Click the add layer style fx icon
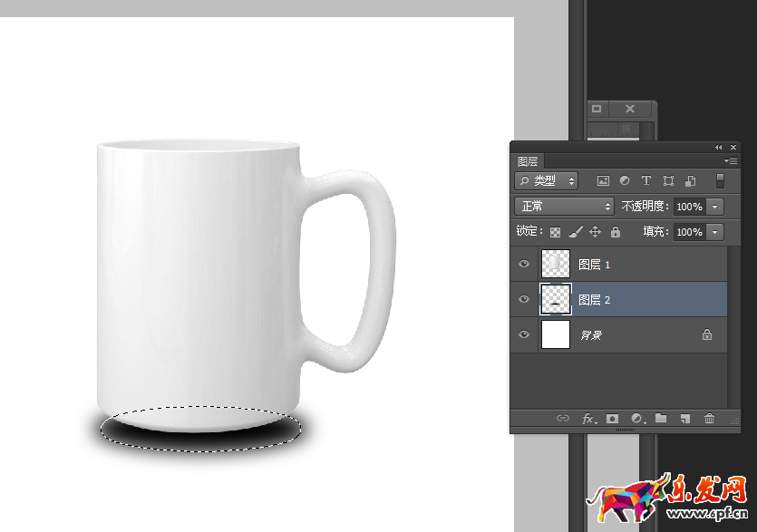Screen dimensions: 757x532 coord(589,419)
